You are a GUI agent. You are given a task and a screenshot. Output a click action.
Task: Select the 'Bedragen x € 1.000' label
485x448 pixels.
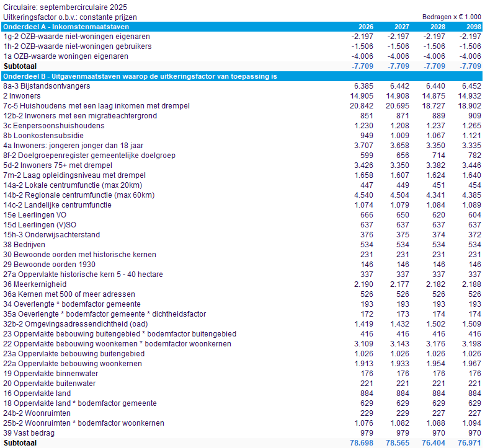point(452,17)
